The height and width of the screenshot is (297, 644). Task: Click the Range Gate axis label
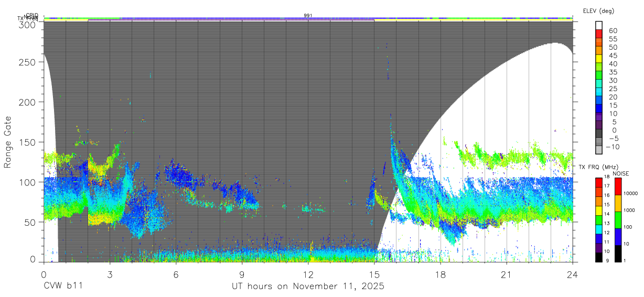pyautogui.click(x=8, y=142)
